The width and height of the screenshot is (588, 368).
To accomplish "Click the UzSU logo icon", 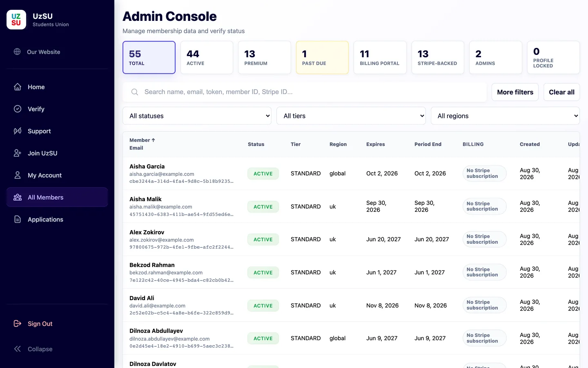I will (16, 20).
